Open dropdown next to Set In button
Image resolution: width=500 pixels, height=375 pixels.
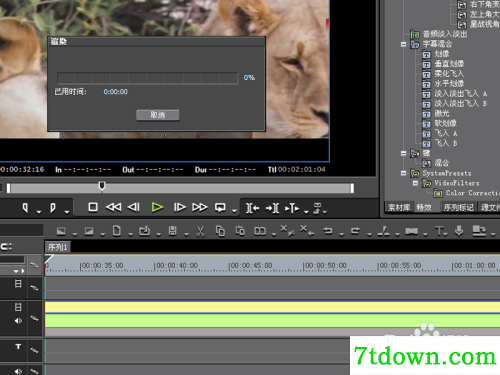click(x=39, y=212)
